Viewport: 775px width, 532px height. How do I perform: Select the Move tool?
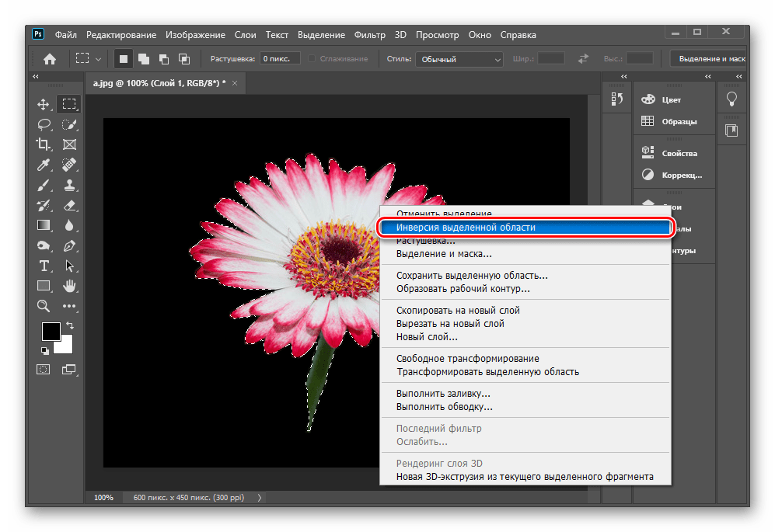point(44,104)
